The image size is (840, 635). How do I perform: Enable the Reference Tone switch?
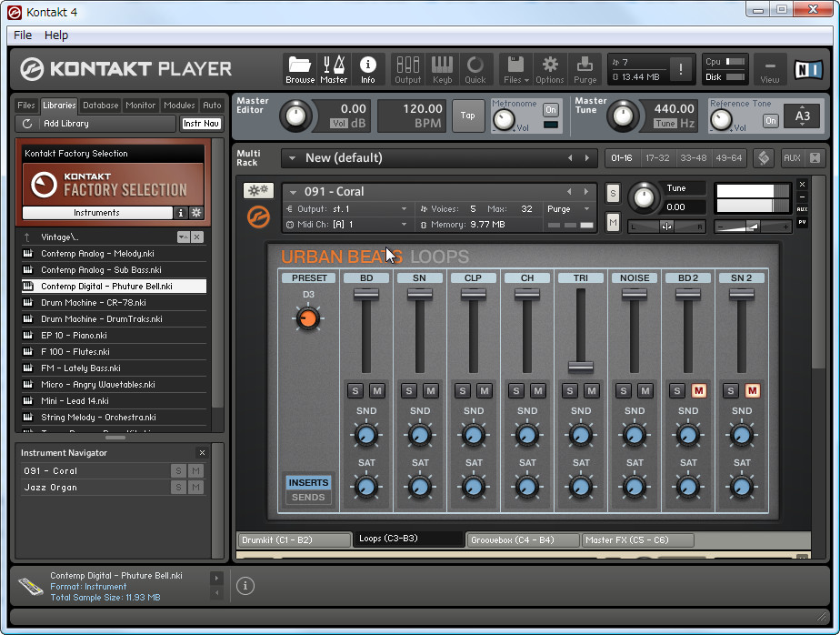tap(772, 119)
